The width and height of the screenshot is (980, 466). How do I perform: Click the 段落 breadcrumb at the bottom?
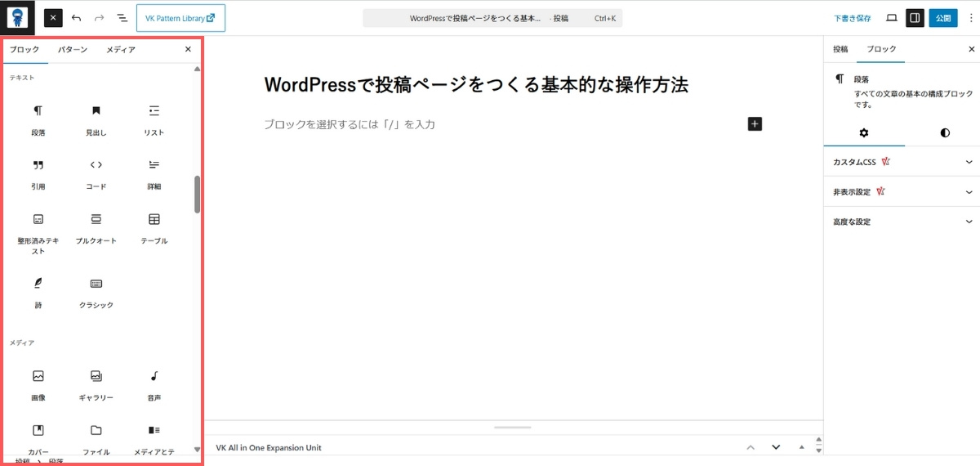coord(56,462)
